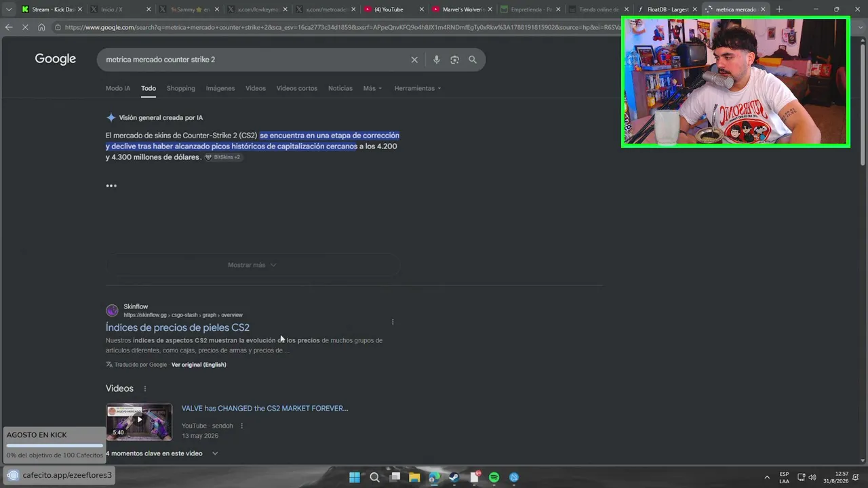Open VALVE has CHANGED the CS2 MARKET video link
Viewport: 868px width, 488px height.
pos(265,408)
